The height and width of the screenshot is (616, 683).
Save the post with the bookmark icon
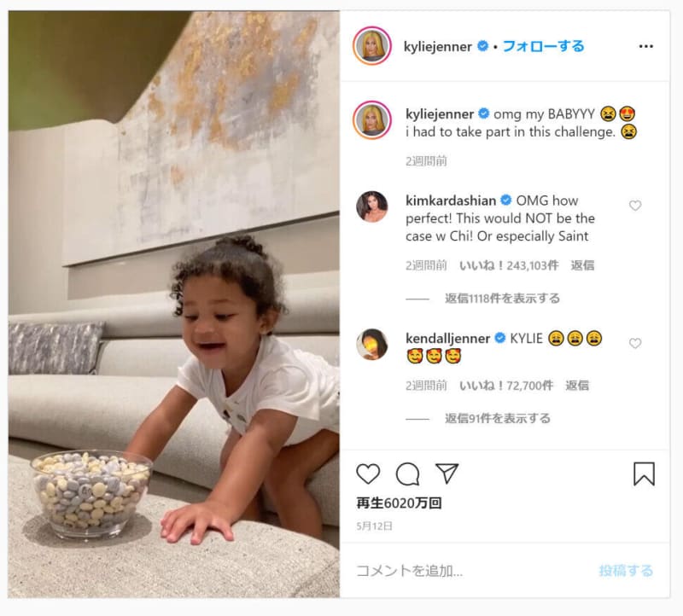click(644, 474)
